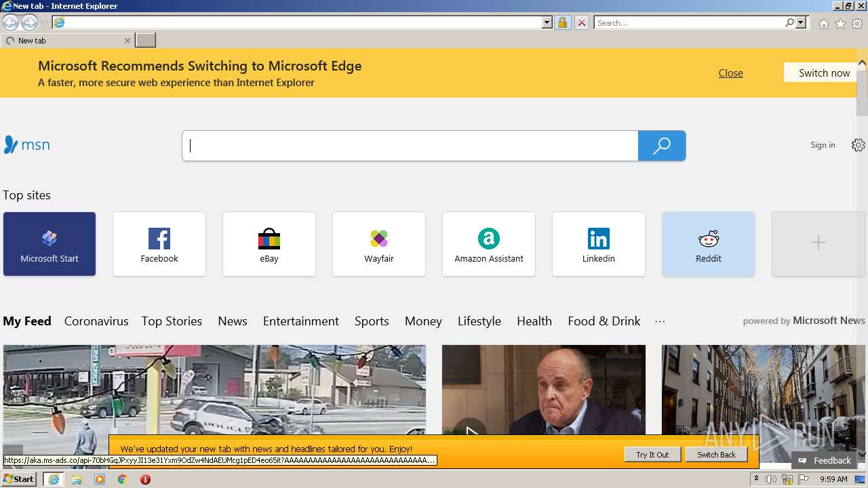
Task: Dismiss the Edge banner with Close link
Action: point(730,73)
